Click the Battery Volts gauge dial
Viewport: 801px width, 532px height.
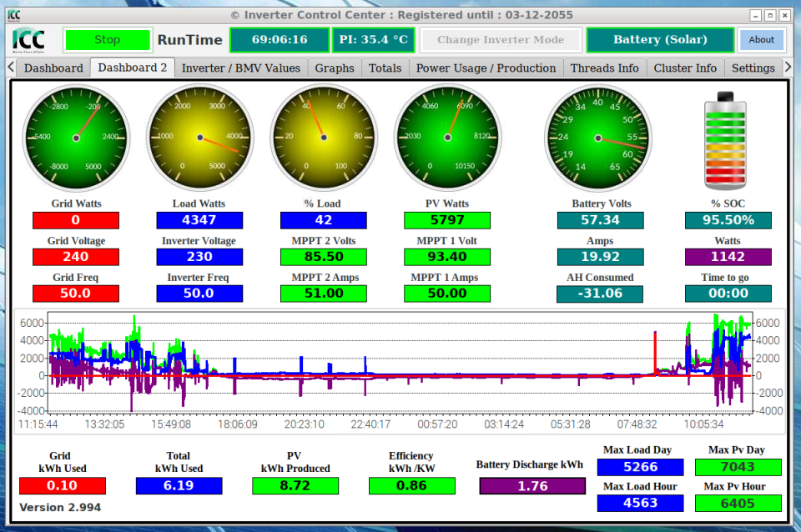click(597, 138)
